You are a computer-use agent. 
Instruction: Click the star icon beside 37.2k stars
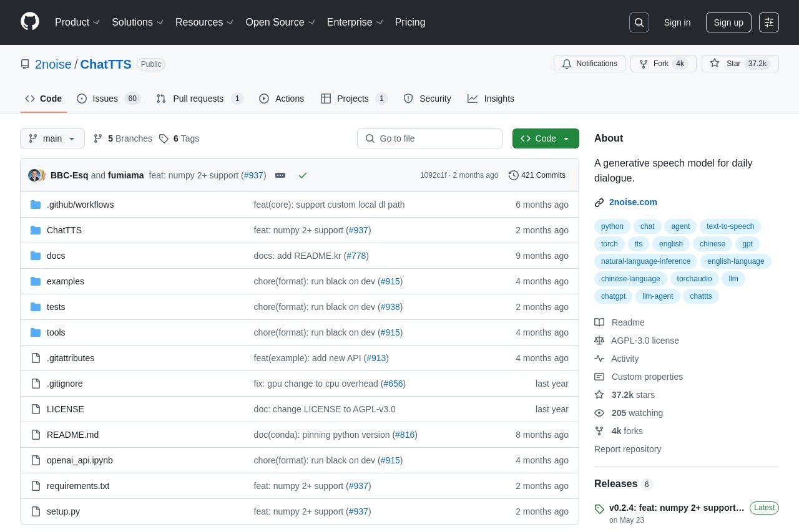599,395
